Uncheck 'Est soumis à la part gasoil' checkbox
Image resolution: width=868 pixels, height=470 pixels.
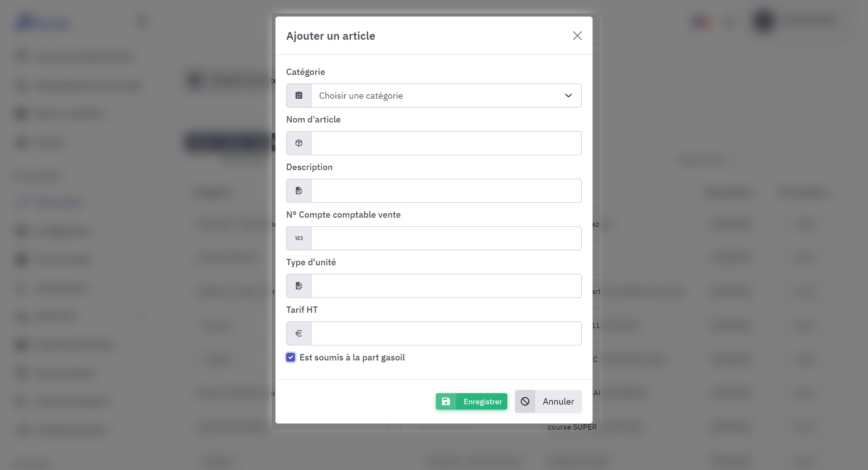pyautogui.click(x=291, y=357)
